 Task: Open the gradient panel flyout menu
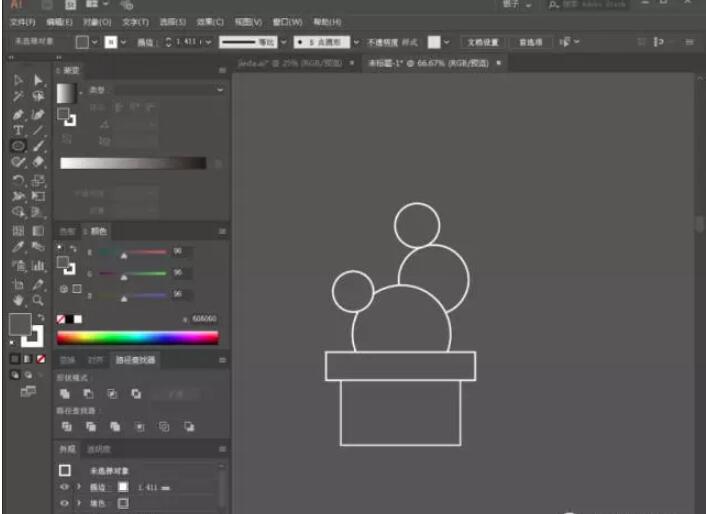[222, 72]
